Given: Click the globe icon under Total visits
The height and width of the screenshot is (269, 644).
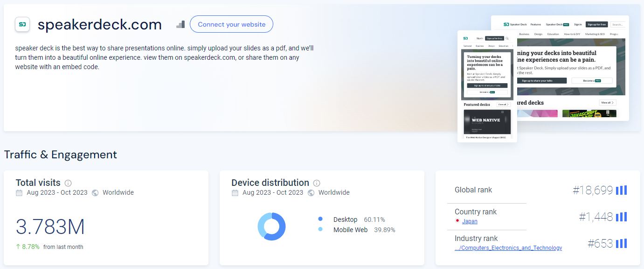Looking at the screenshot, I should (95, 193).
